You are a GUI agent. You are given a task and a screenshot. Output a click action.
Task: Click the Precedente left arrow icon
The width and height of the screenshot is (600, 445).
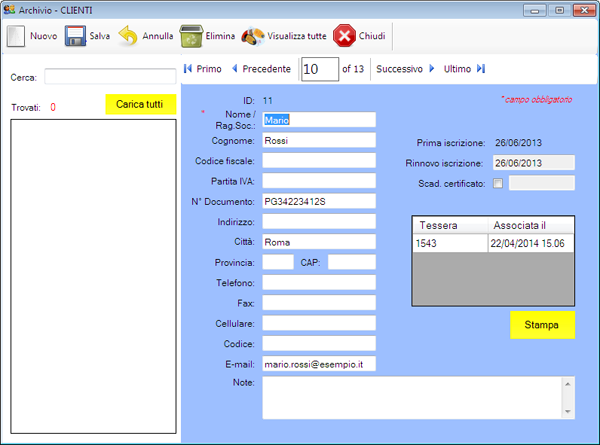point(235,68)
